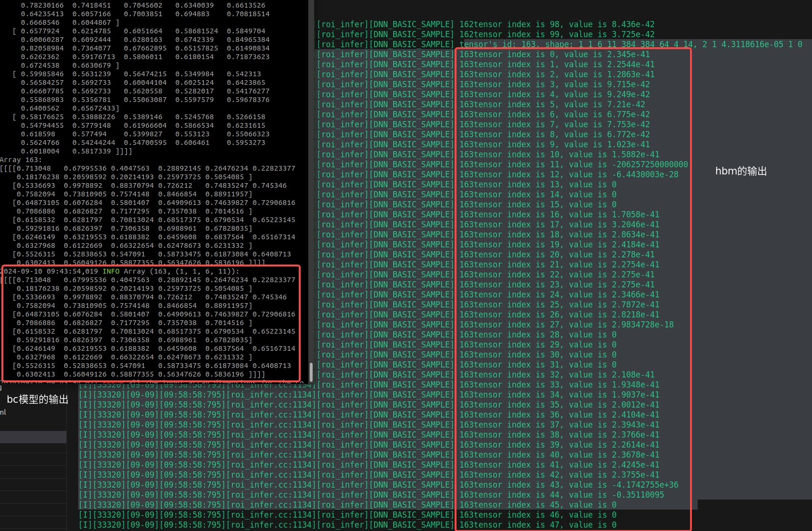Click the left terminal's vertical scrollbar thumb
Screen dimensions: 812x531
pos(311,372)
